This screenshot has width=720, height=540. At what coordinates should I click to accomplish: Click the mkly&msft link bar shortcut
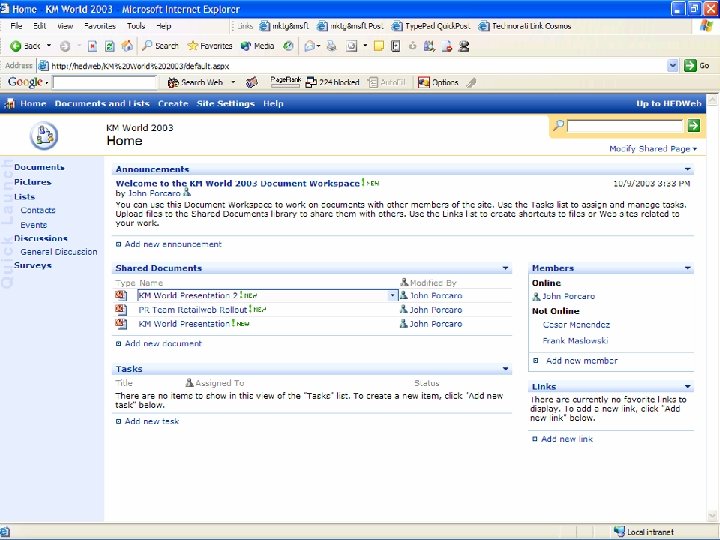click(284, 26)
